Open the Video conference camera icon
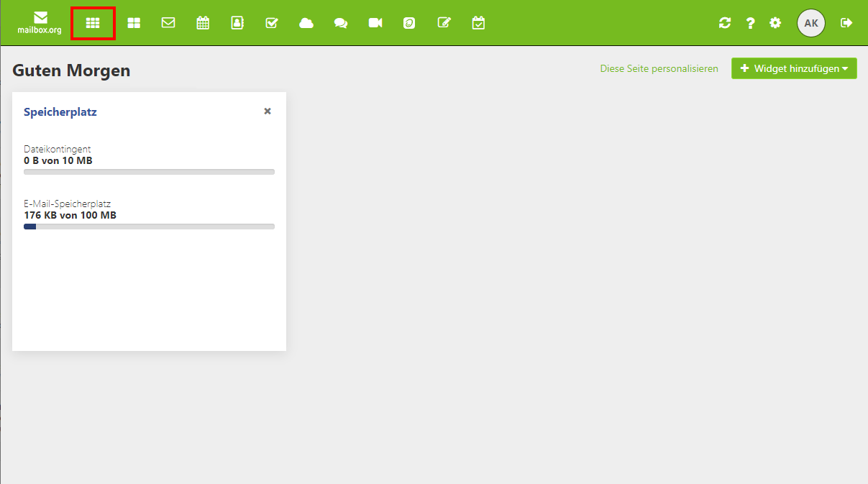The image size is (868, 484). 375,23
